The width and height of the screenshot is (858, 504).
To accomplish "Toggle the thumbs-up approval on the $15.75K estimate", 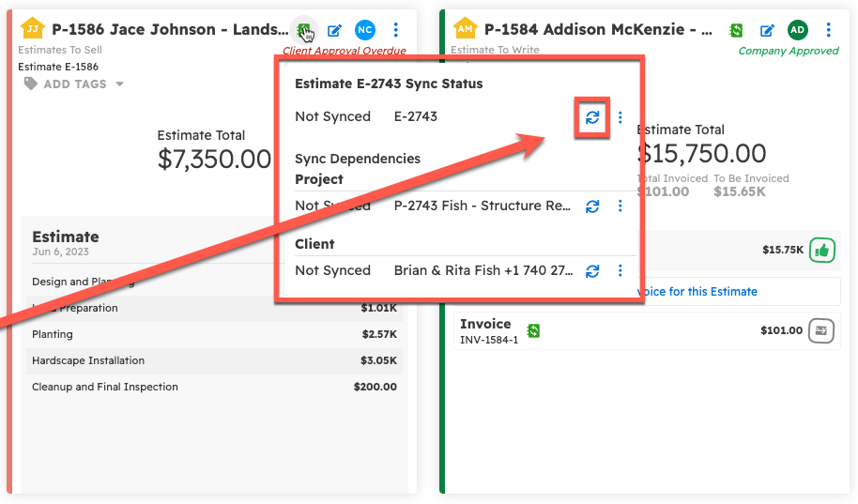I will (x=822, y=251).
